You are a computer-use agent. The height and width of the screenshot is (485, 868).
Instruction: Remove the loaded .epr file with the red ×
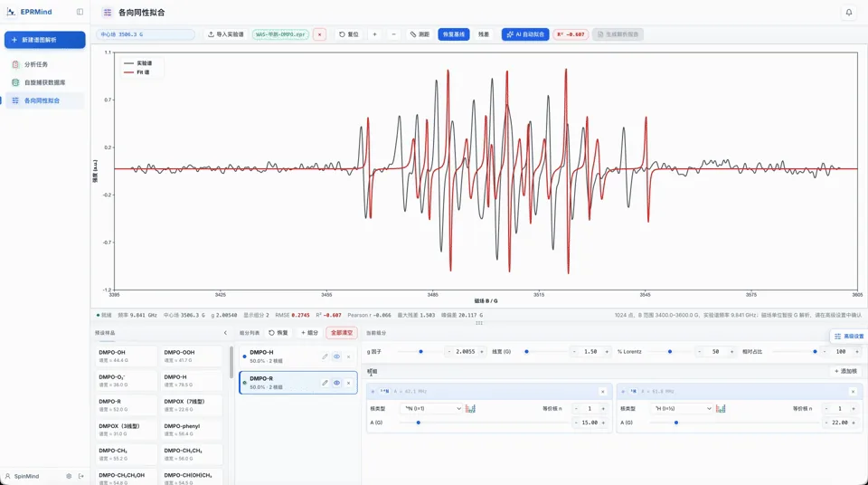click(319, 34)
